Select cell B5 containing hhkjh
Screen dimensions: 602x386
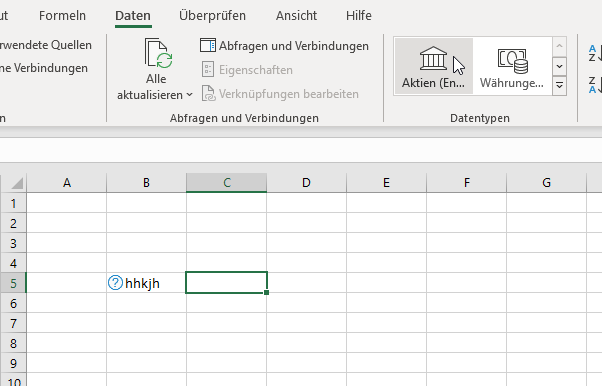click(146, 283)
